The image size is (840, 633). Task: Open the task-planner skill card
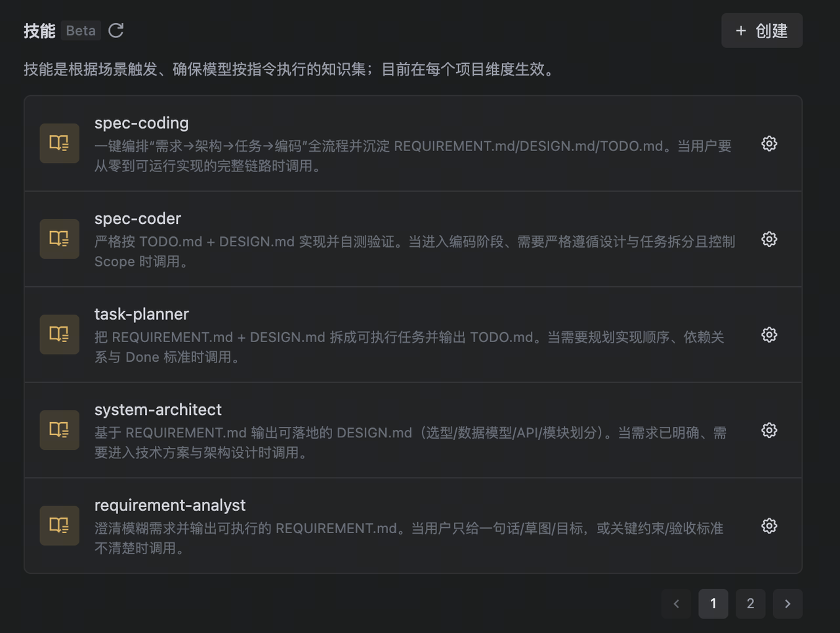[413, 335]
